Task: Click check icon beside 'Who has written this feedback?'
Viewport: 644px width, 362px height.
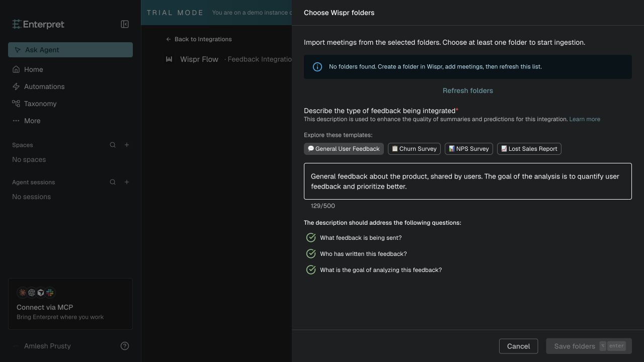Action: [311, 253]
